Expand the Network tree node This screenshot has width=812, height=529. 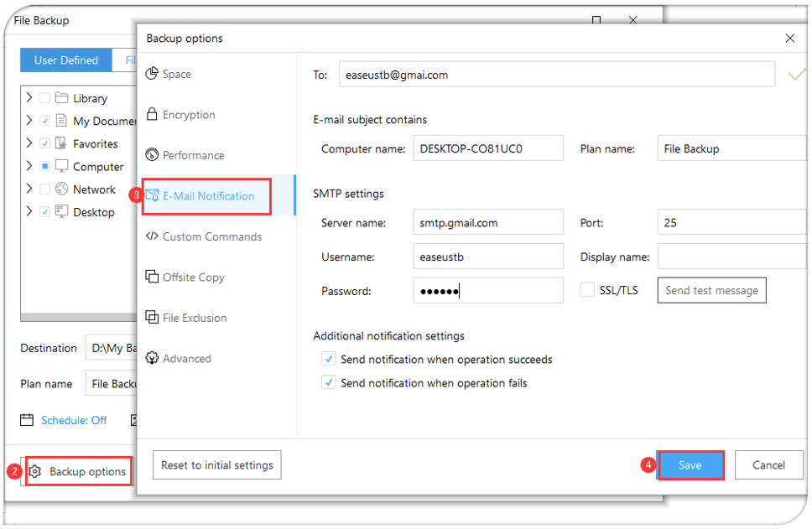29,189
